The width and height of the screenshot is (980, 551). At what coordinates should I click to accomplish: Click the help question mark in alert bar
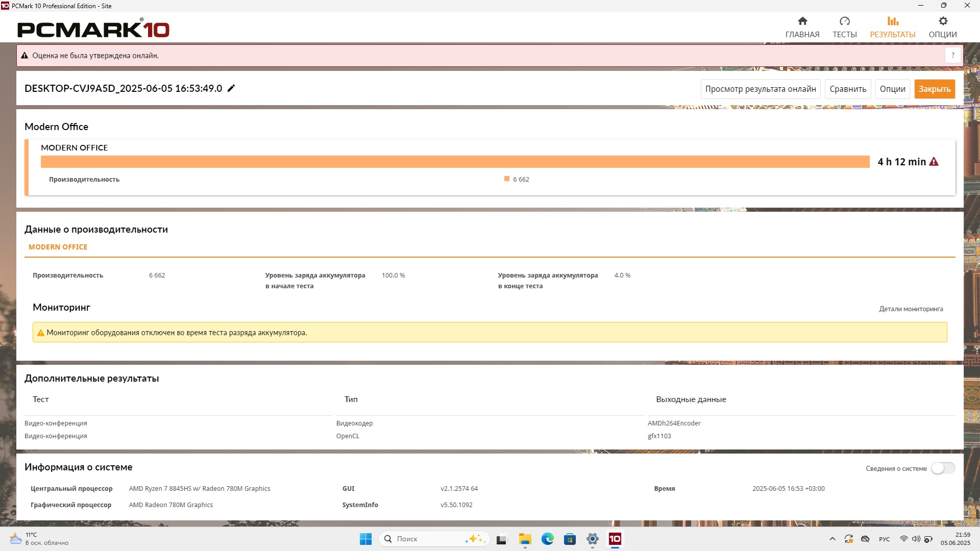(x=952, y=55)
